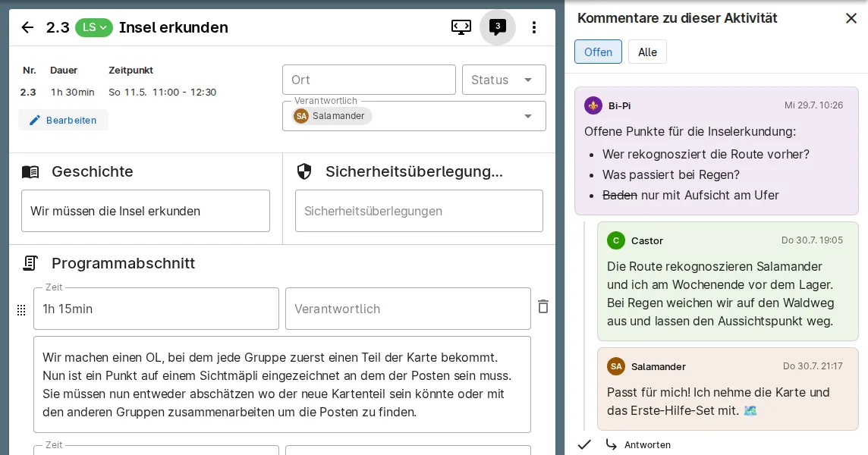Click the struck-through word Baden
This screenshot has width=868, height=455.
click(619, 196)
